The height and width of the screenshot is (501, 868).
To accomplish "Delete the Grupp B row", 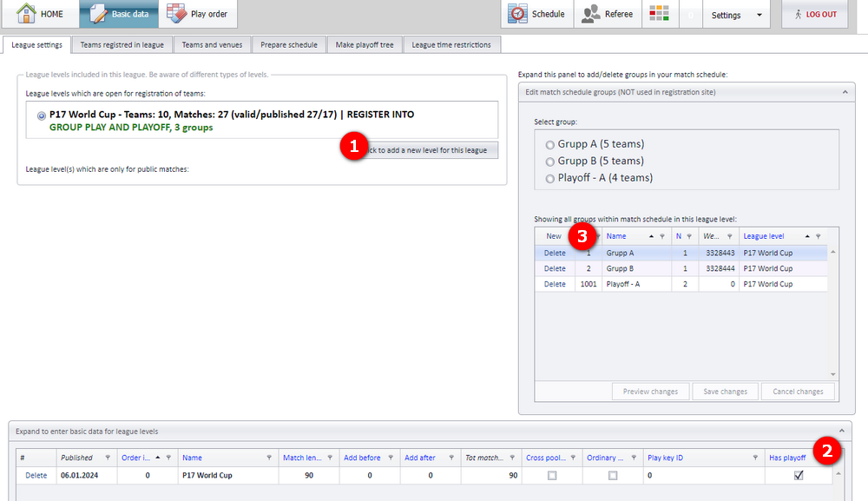I will point(555,268).
